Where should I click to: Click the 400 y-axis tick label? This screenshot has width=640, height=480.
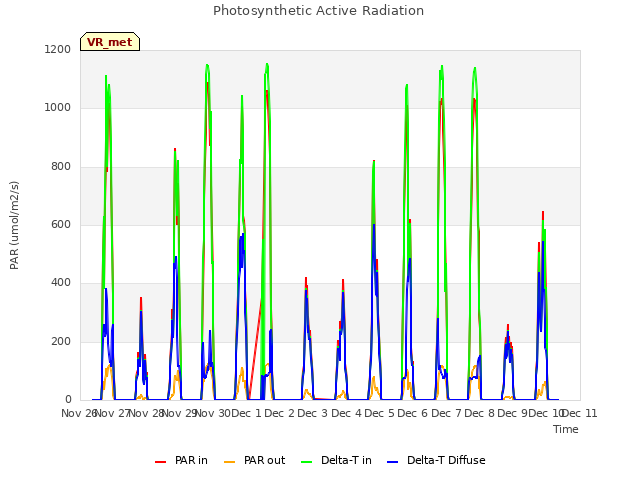(x=61, y=283)
